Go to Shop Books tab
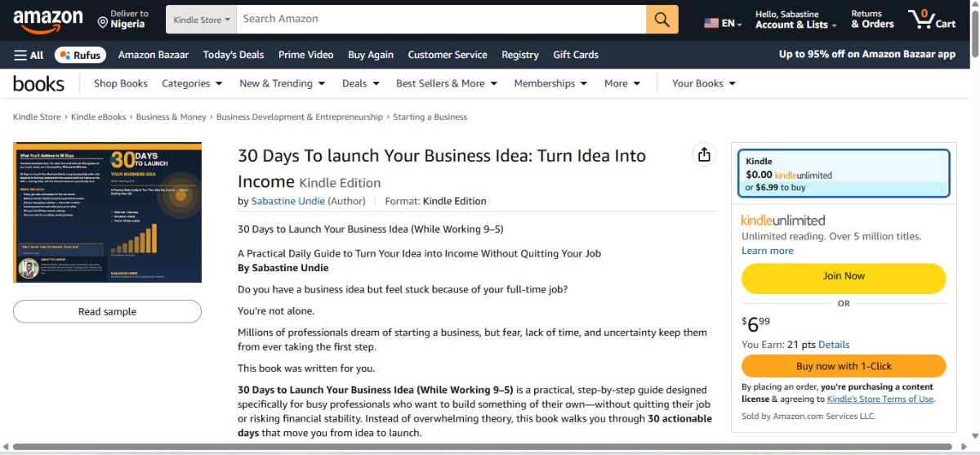 [121, 83]
